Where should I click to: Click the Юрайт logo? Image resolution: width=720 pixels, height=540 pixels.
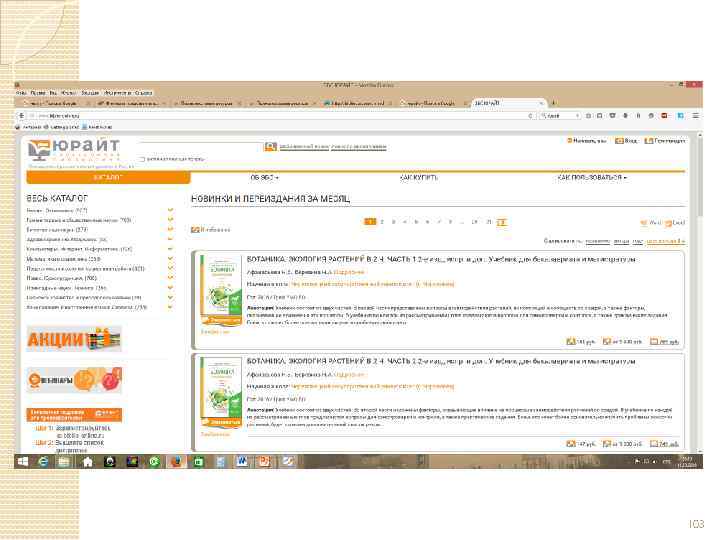(73, 150)
